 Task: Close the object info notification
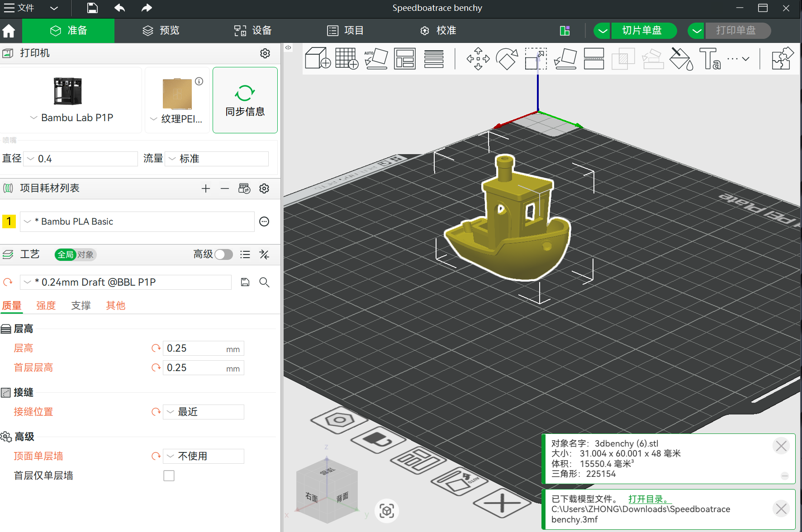point(781,446)
